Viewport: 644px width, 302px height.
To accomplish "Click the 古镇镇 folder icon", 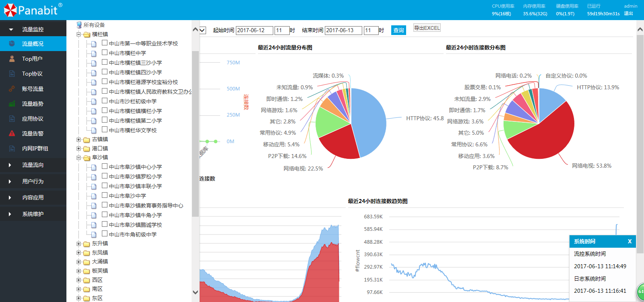I will tap(87, 140).
